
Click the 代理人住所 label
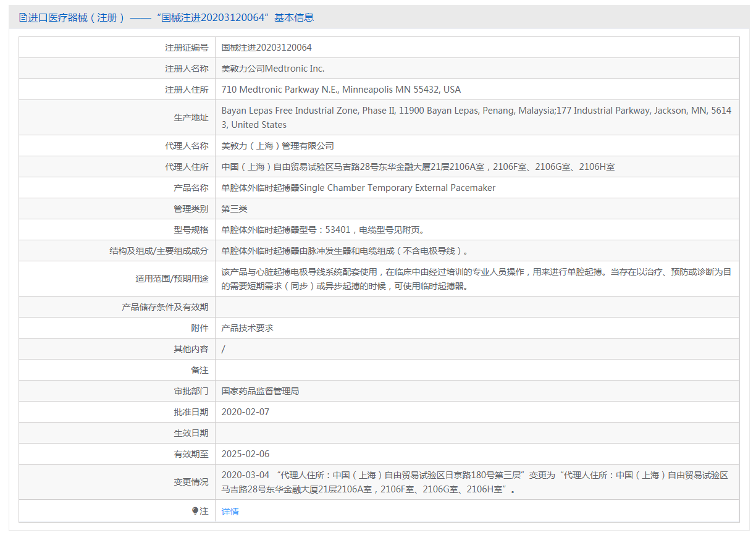tap(187, 167)
